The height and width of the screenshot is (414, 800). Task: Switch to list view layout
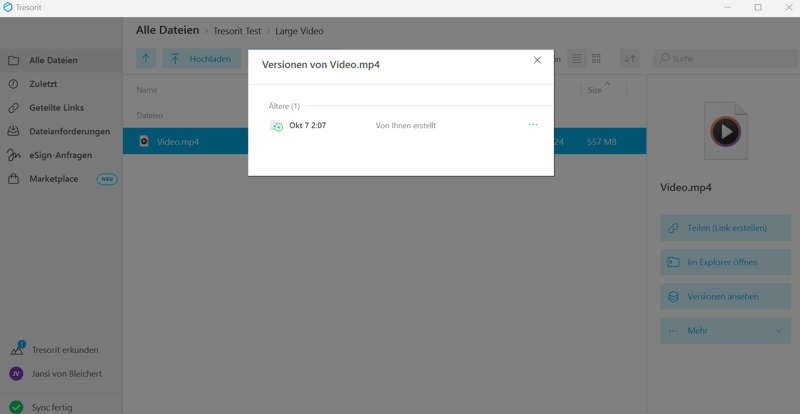pyautogui.click(x=577, y=59)
